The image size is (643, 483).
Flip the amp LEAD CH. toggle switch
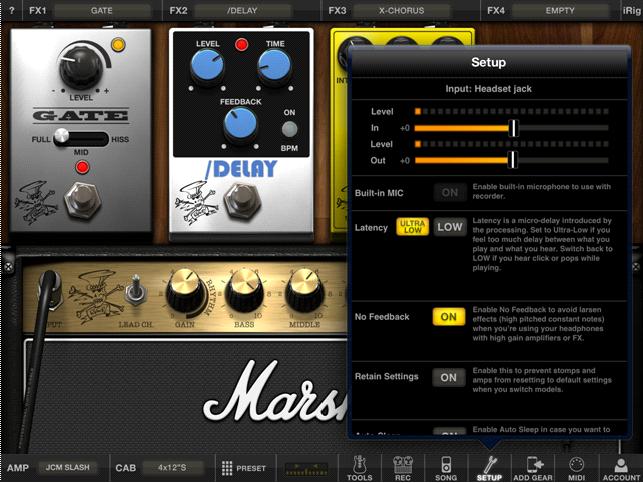click(x=136, y=290)
